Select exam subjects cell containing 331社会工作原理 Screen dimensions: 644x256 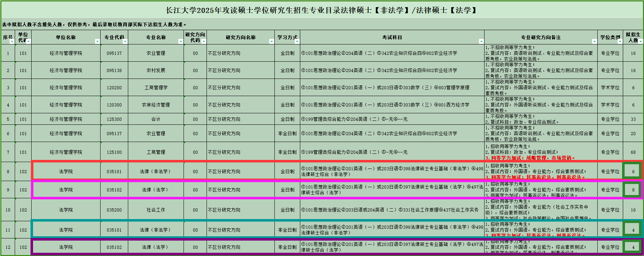pos(392,210)
